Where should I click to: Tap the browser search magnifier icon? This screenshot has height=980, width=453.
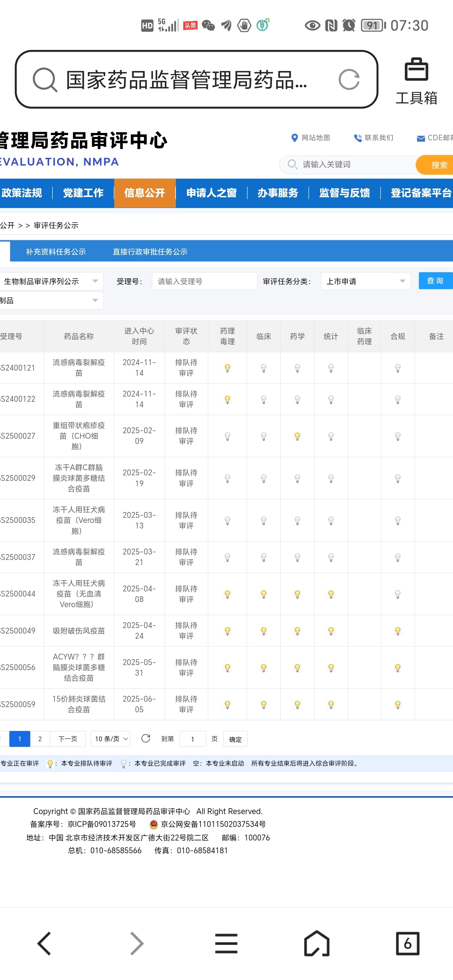[45, 79]
